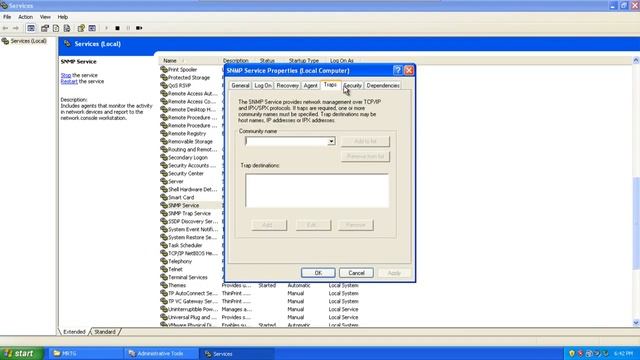Screen dimensions: 640x360
Task: Select the QoS RSVP service row
Action: tap(180, 86)
